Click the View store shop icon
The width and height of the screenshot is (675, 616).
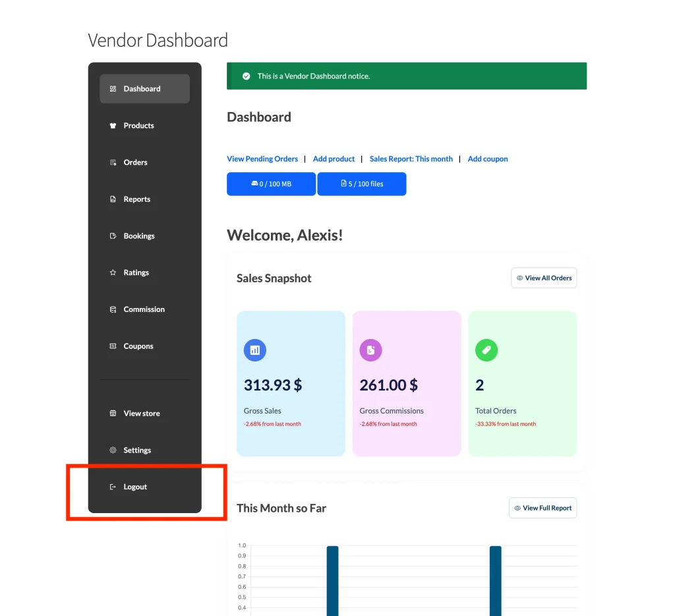113,413
